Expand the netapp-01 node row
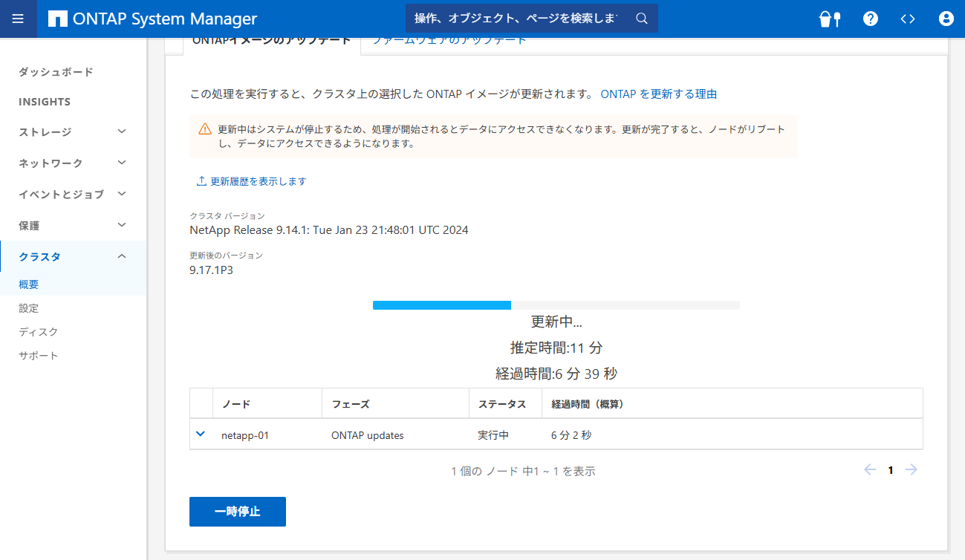This screenshot has width=965, height=560. (200, 434)
